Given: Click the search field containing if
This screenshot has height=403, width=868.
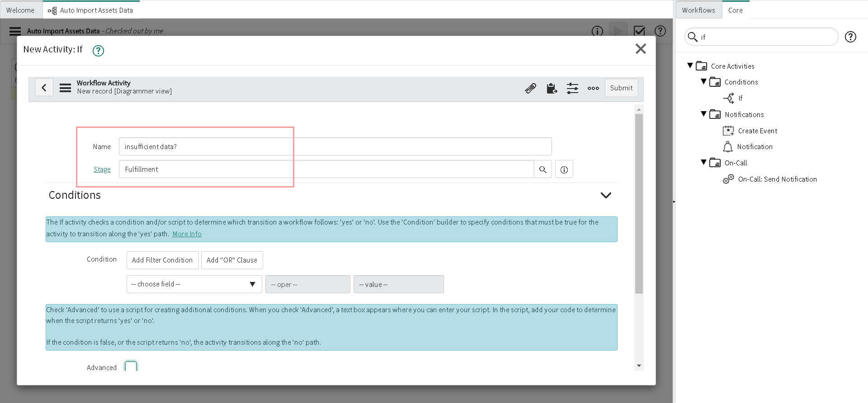Looking at the screenshot, I should click(761, 37).
